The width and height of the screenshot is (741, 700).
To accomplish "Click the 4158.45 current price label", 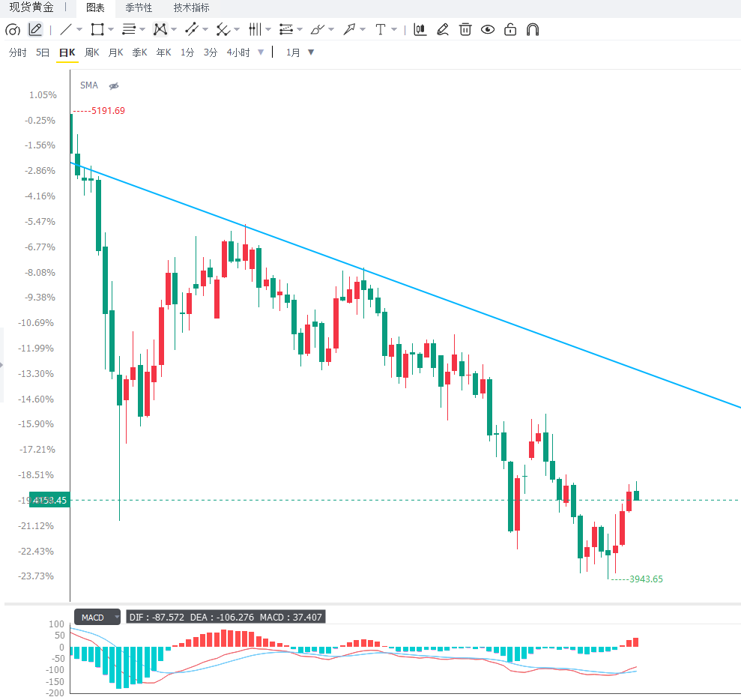I will [x=49, y=500].
